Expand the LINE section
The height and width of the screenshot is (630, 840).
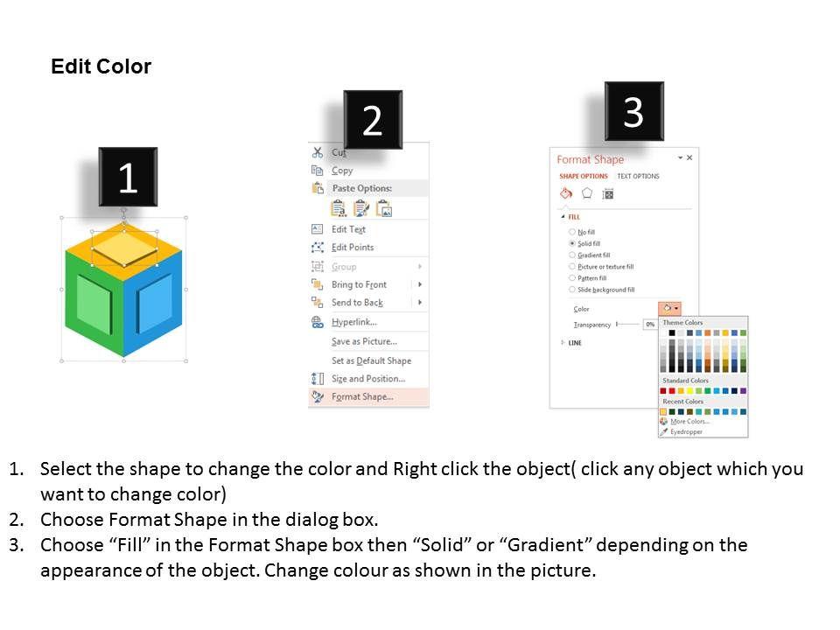coord(563,343)
